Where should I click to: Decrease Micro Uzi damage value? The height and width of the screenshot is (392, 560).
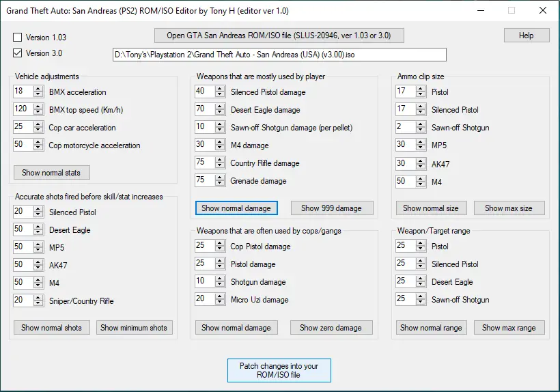220,302
